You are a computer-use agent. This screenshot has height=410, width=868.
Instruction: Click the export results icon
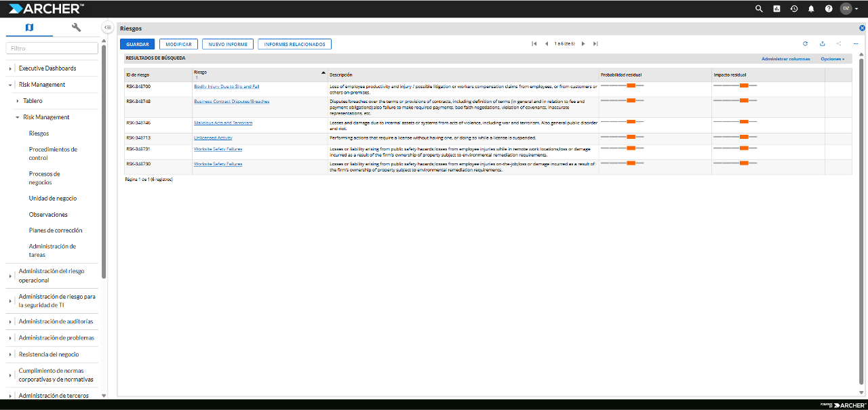822,44
